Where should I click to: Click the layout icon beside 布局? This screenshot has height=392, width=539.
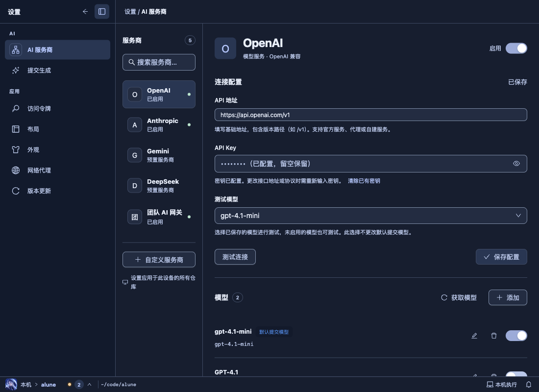click(16, 129)
